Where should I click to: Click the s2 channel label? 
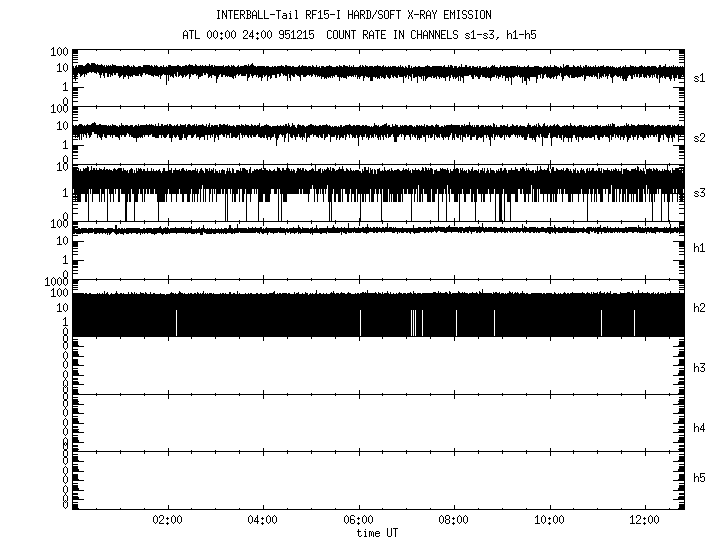[x=700, y=137]
